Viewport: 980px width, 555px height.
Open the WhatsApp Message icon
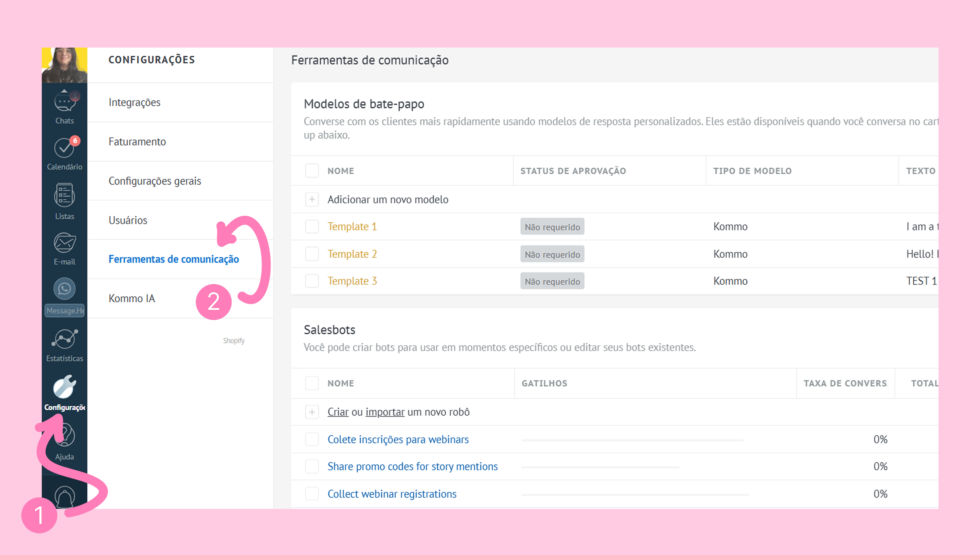64,289
